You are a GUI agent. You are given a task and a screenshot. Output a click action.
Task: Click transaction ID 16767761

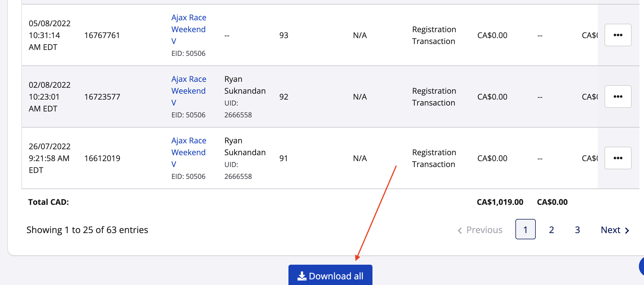coord(102,35)
